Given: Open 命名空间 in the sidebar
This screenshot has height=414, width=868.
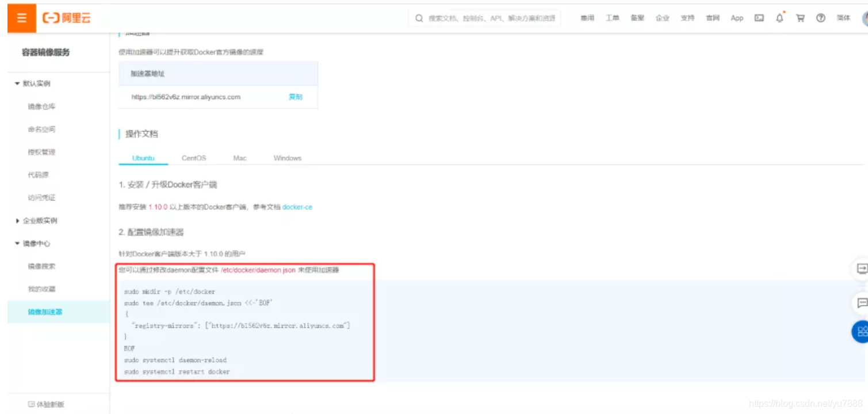Looking at the screenshot, I should [41, 130].
